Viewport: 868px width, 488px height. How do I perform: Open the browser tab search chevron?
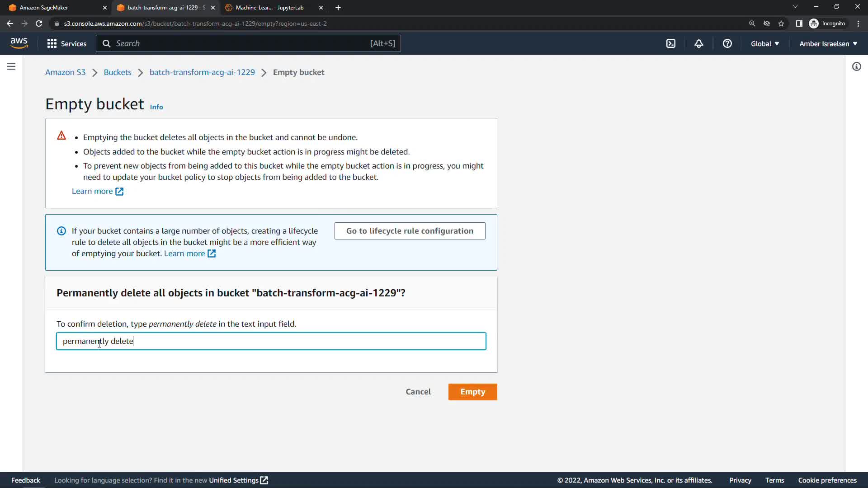pos(795,7)
